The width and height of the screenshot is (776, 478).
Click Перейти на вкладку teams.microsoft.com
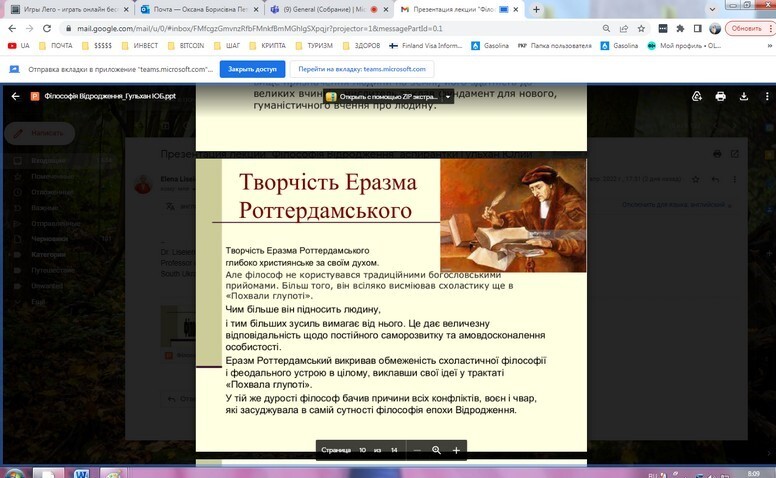pyautogui.click(x=362, y=70)
